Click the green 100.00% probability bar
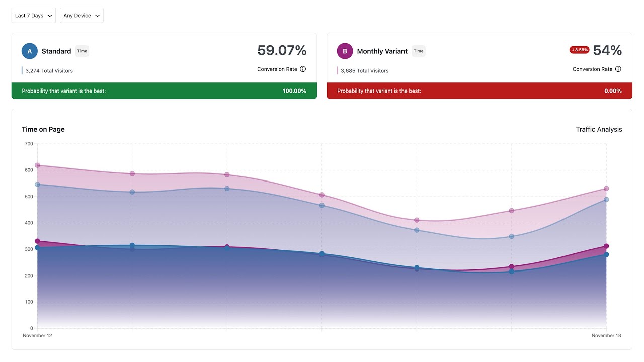 click(x=164, y=90)
